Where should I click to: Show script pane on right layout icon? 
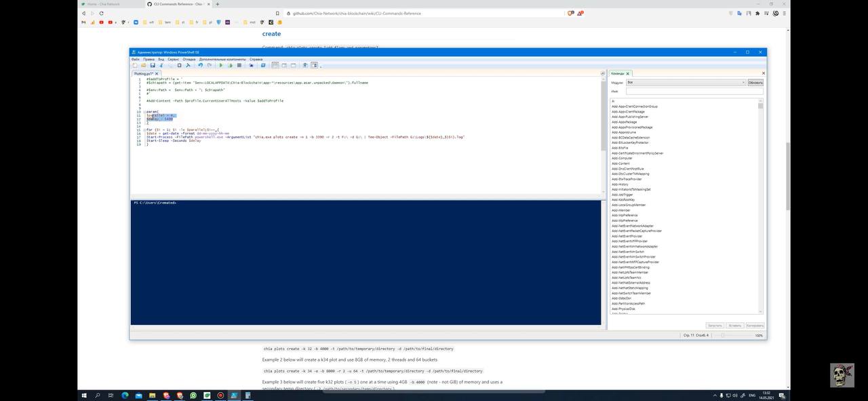tap(284, 65)
